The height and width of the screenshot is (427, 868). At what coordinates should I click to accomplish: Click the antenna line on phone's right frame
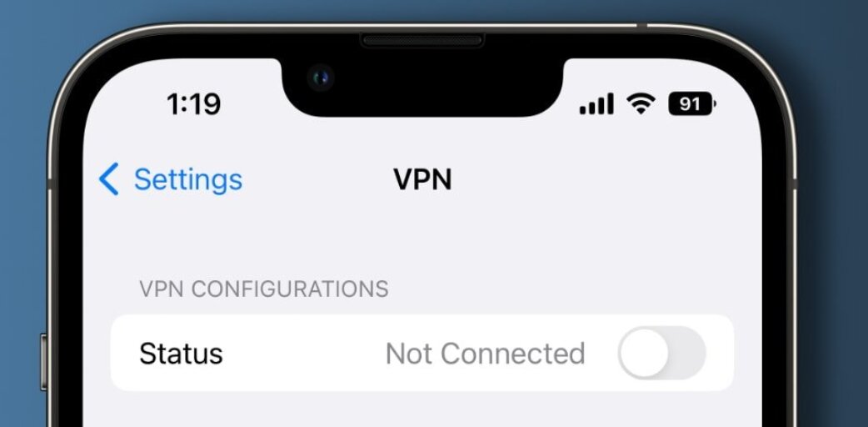[793, 183]
